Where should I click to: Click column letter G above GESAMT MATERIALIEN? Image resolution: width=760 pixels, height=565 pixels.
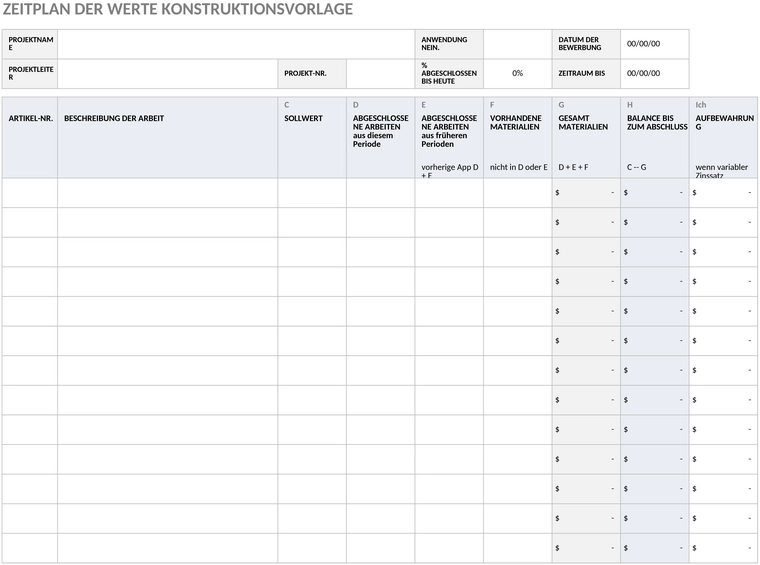point(561,105)
